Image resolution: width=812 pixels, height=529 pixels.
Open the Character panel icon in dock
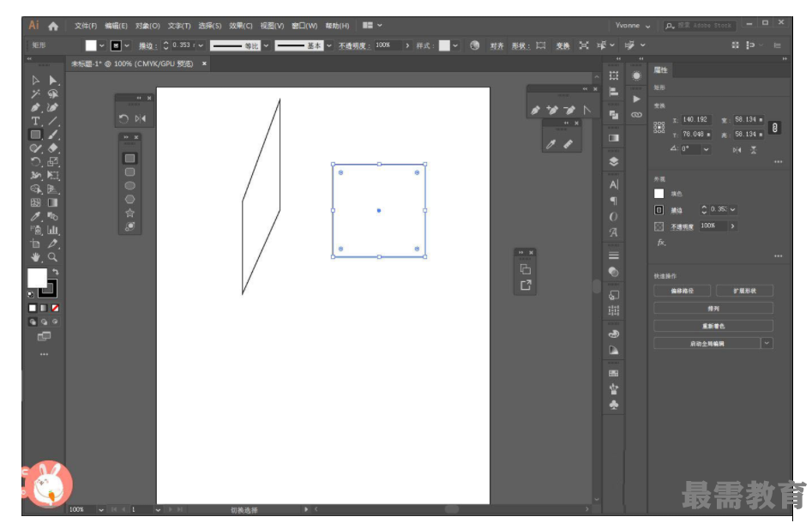click(614, 185)
